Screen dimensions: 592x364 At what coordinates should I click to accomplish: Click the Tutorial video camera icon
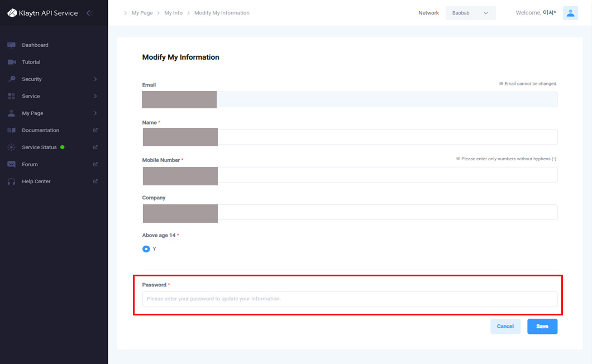tap(11, 62)
